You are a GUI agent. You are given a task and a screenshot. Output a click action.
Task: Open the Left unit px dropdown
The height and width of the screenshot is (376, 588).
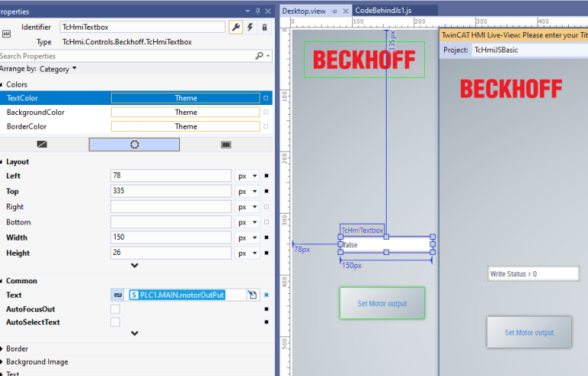(x=247, y=175)
